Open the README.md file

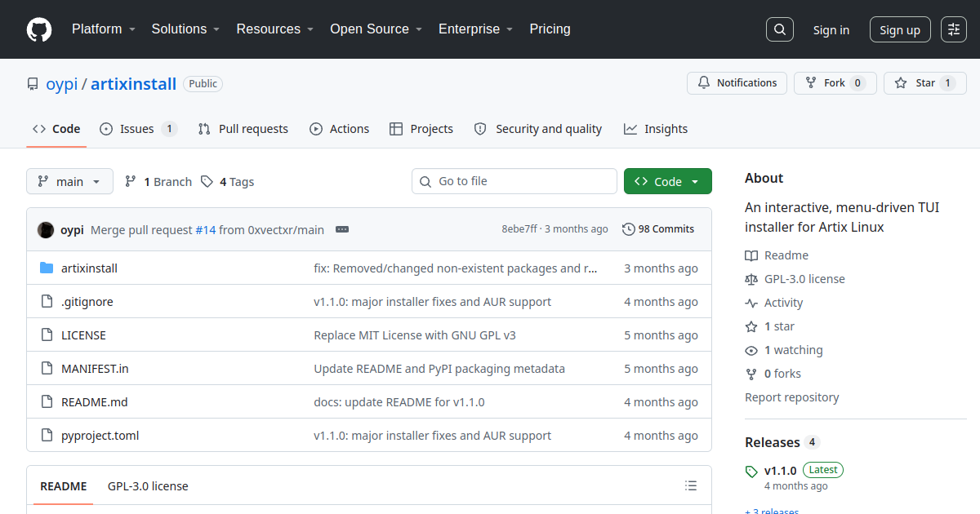tap(95, 402)
